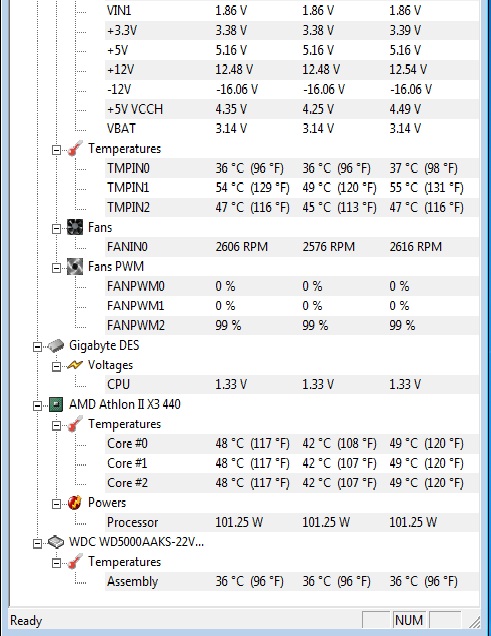Screen dimensions: 491x636
Task: Click the hard drive icon for WDC WD5000AAKS
Action: tap(56, 542)
